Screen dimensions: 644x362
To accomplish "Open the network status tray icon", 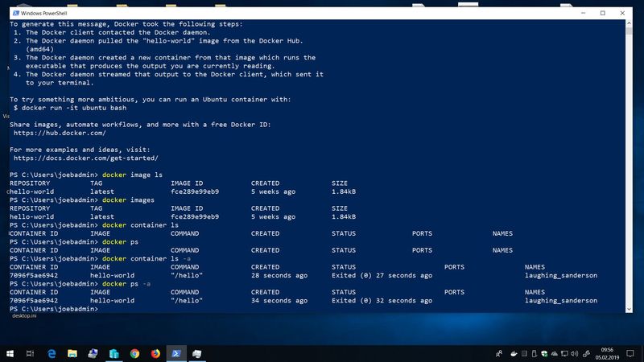I will (x=565, y=353).
